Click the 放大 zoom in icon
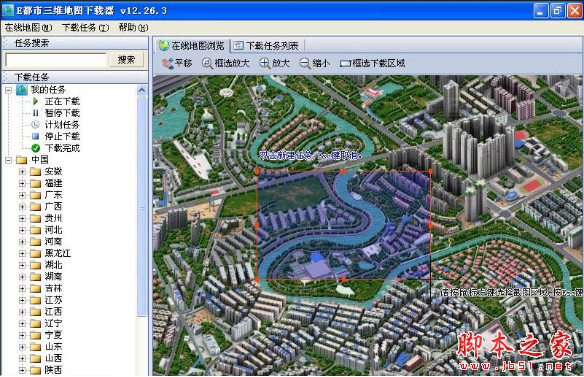 pyautogui.click(x=264, y=63)
